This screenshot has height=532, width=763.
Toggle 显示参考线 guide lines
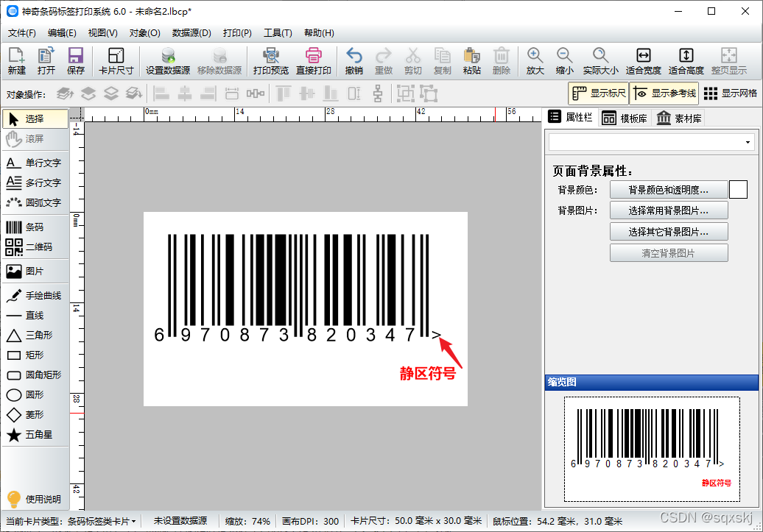664,93
